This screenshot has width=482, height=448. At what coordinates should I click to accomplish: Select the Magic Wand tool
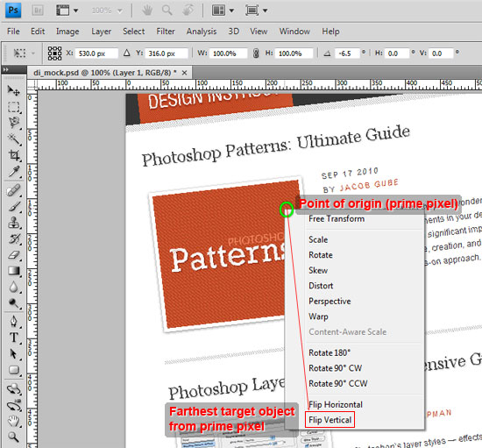[x=14, y=139]
